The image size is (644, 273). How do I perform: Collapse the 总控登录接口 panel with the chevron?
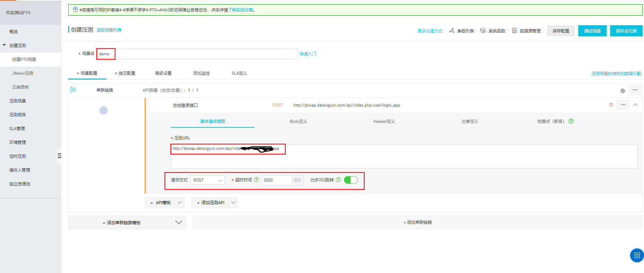coord(635,105)
